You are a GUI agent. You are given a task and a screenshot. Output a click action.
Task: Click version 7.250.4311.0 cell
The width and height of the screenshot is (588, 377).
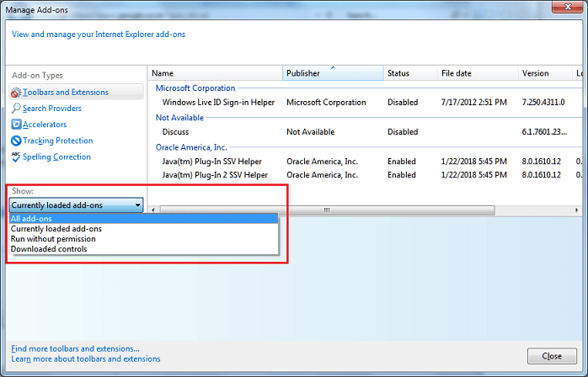(543, 103)
